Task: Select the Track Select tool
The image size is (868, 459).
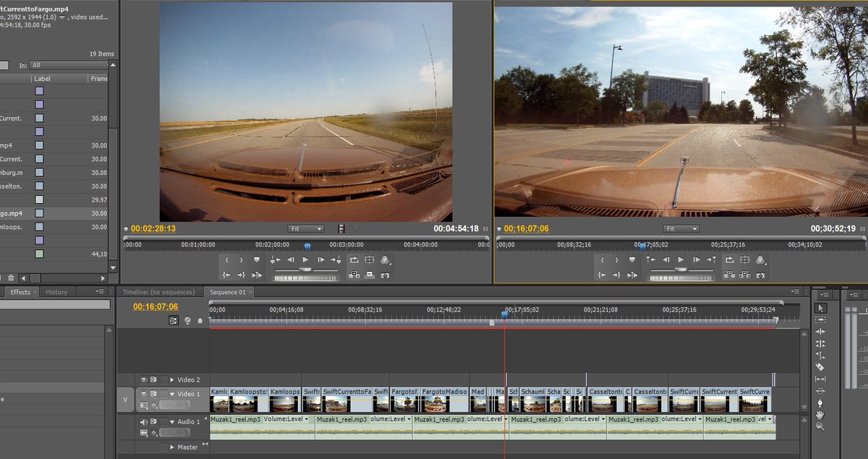Action: pos(820,319)
